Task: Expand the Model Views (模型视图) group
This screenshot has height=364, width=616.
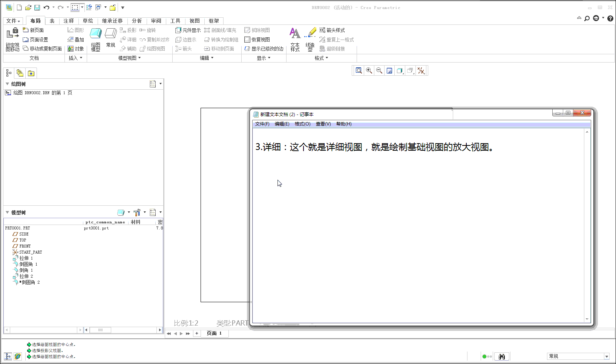Action: pyautogui.click(x=129, y=58)
